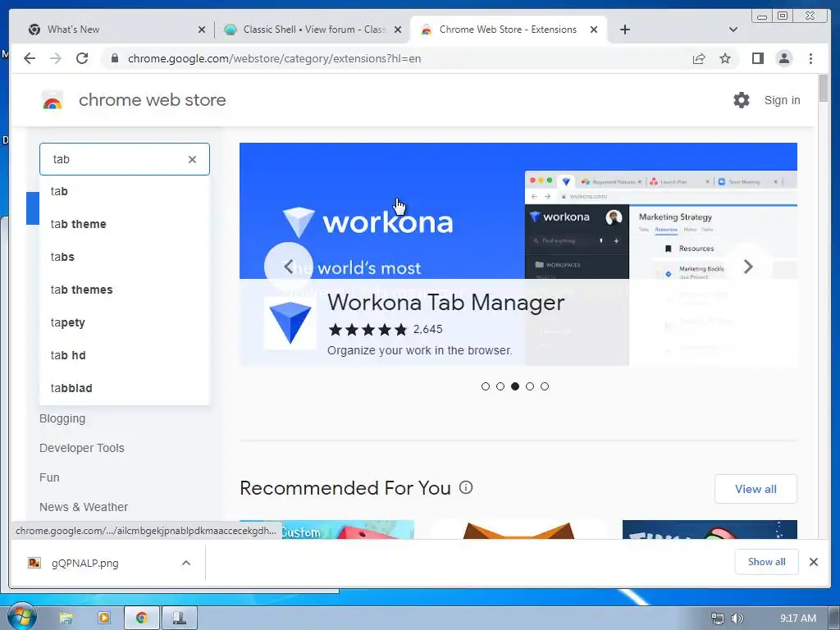840x630 pixels.
Task: Select fifth carousel dot
Action: (x=545, y=386)
